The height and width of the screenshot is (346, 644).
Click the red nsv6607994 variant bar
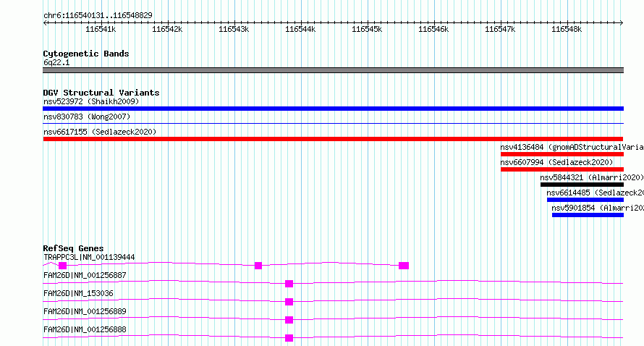tap(562, 169)
